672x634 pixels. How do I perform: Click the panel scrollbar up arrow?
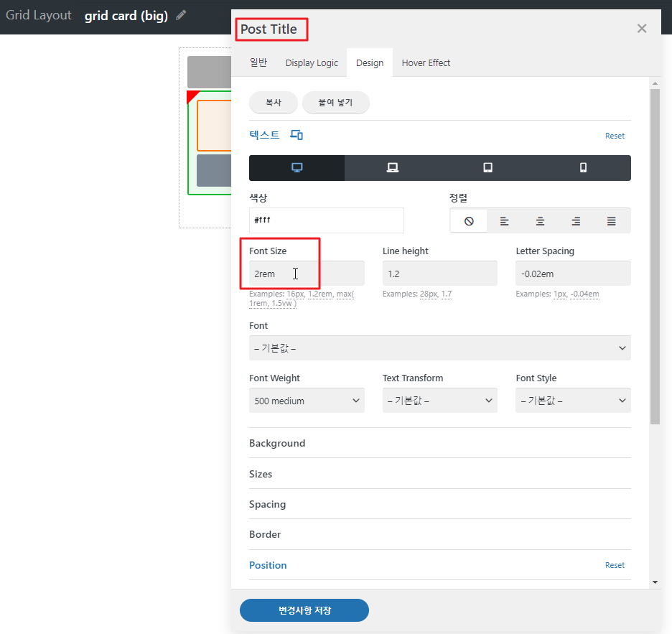coord(655,83)
